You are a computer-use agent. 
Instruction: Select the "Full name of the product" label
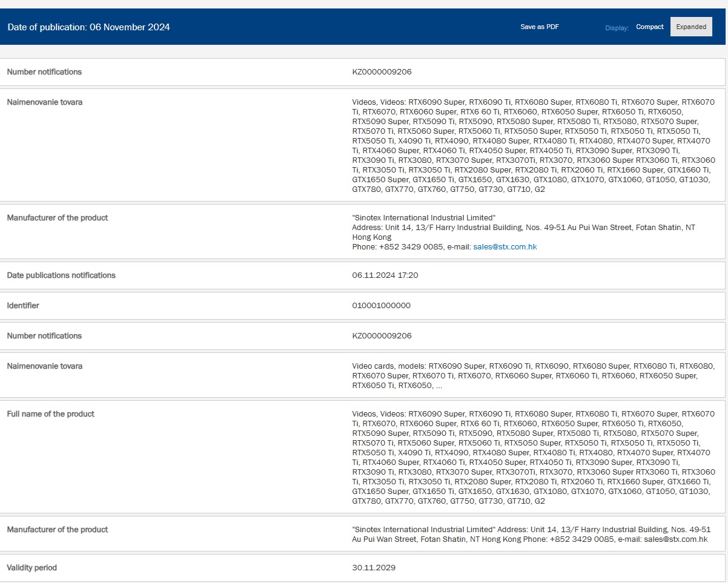[x=51, y=414]
